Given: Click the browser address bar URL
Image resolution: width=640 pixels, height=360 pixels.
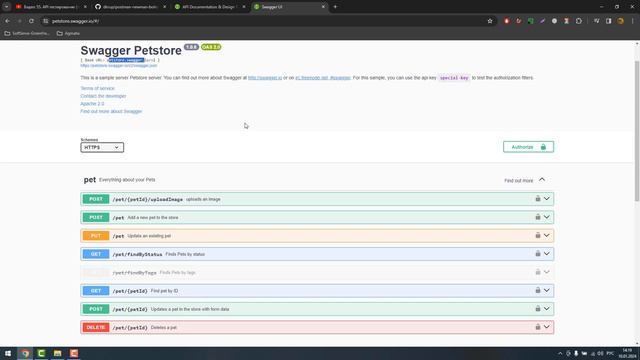Looking at the screenshot, I should coord(75,21).
